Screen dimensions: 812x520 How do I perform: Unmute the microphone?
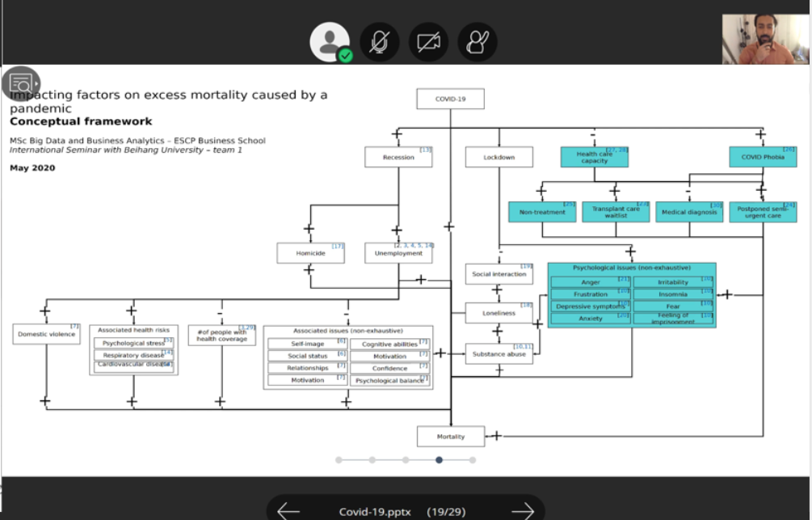pos(379,41)
